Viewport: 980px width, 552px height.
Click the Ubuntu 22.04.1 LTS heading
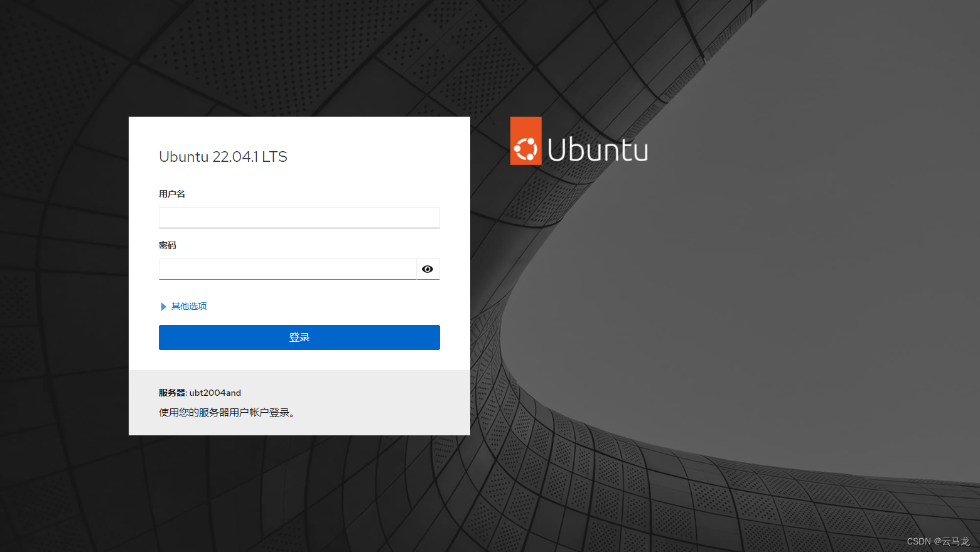click(x=223, y=157)
